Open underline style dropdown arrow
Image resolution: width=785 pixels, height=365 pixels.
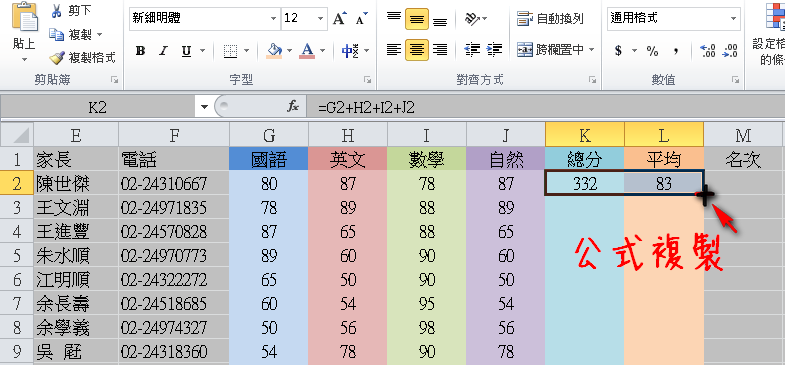tap(202, 51)
